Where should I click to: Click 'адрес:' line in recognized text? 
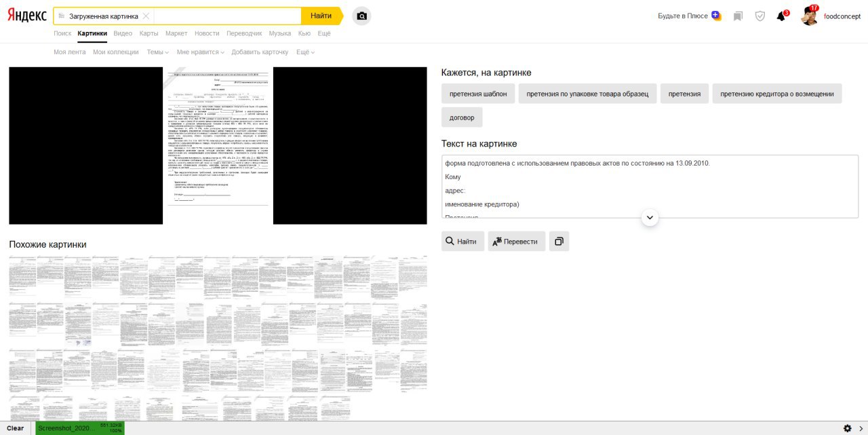[x=455, y=191]
